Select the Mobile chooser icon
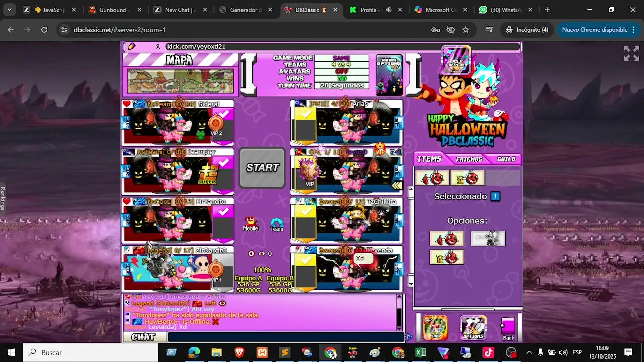This screenshot has width=644, height=362. click(x=250, y=224)
